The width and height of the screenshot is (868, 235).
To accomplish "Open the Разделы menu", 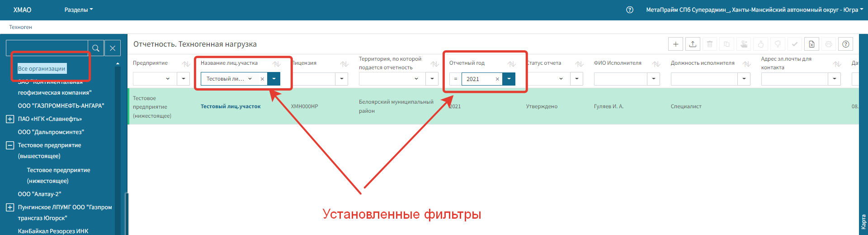I will [x=79, y=10].
